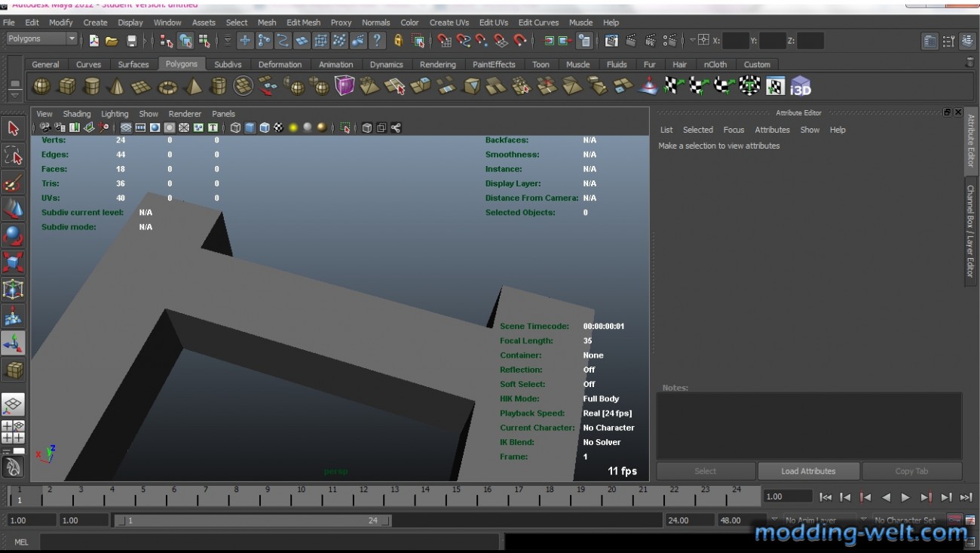Switch to the Rendering shelf tab

[437, 64]
